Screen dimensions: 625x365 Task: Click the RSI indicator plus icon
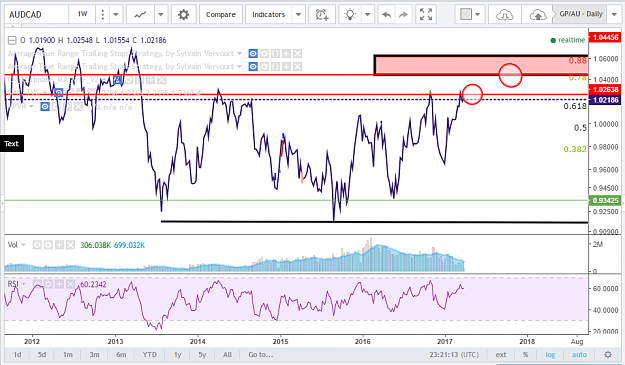59,284
